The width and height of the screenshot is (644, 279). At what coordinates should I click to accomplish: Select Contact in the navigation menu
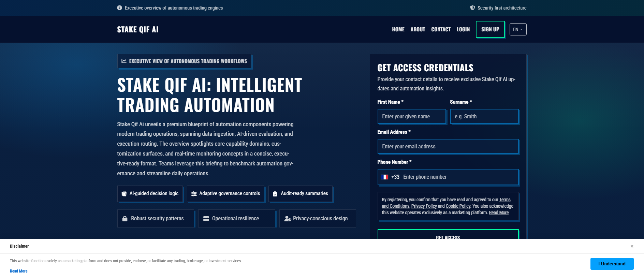(x=441, y=29)
